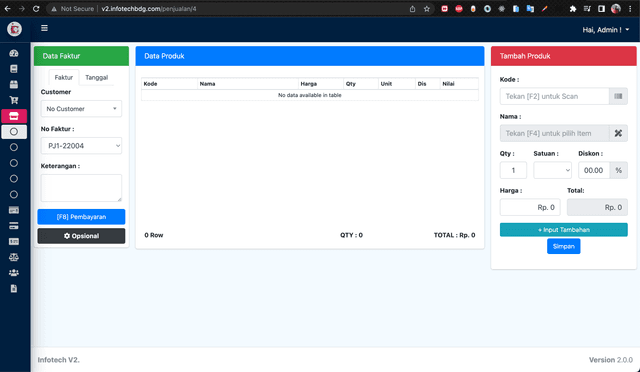The height and width of the screenshot is (372, 640).
Task: Sort table by Kode column header
Action: (169, 84)
